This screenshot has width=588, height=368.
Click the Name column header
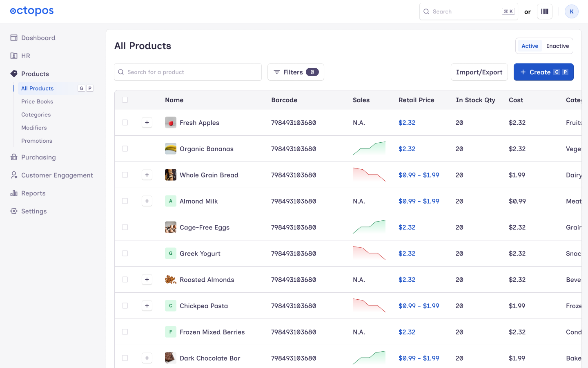pyautogui.click(x=174, y=100)
